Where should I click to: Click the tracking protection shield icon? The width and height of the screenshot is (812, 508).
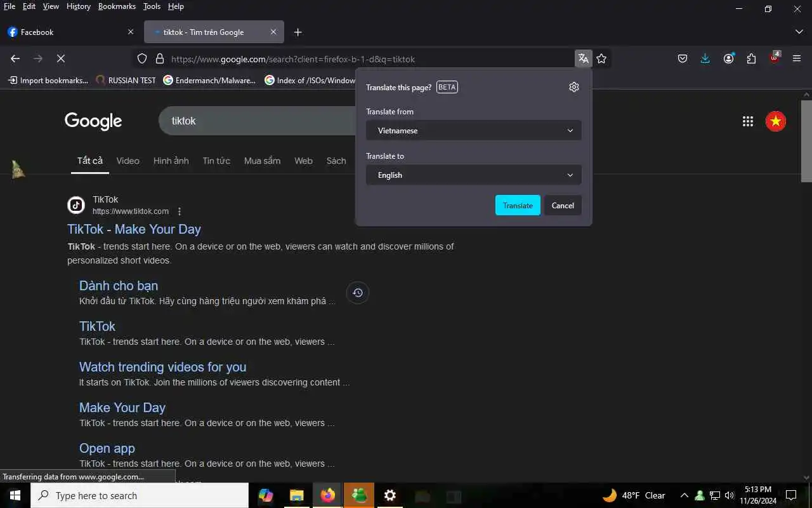click(142, 58)
